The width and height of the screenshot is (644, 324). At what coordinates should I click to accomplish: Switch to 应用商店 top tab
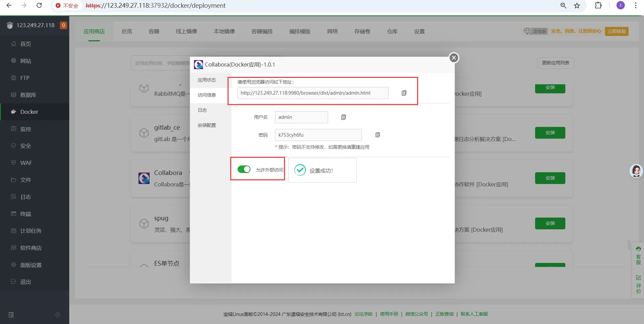[94, 32]
